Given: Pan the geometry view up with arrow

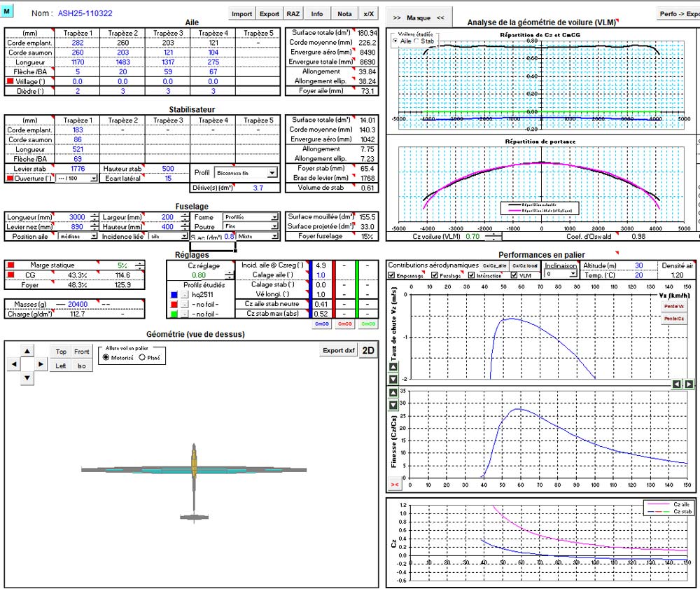Looking at the screenshot, I should (27, 351).
